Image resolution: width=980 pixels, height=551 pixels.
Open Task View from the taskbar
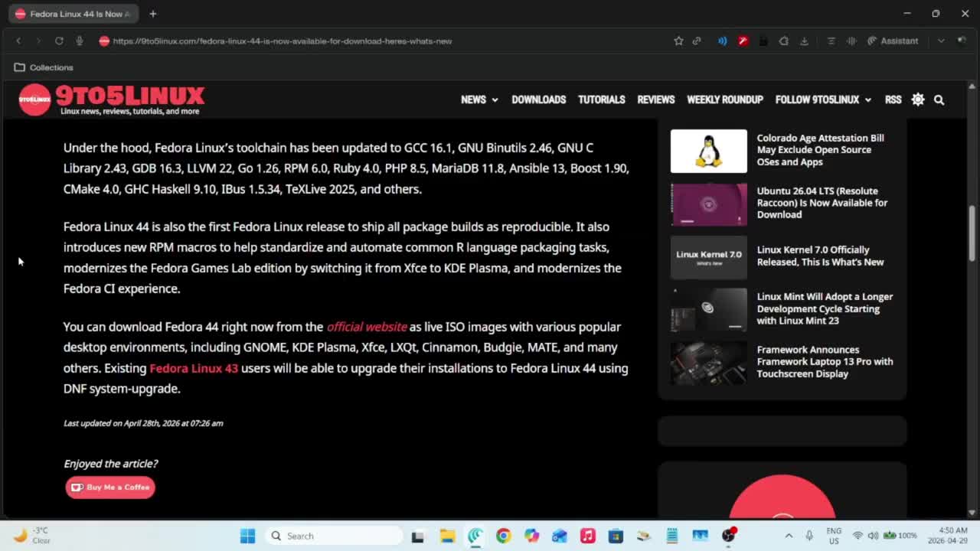tap(417, 536)
